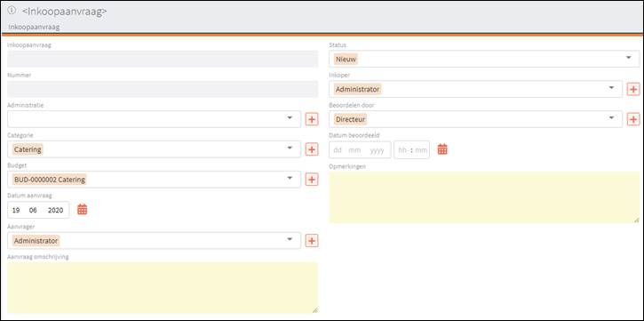Open the Inkoper dropdown arrow
This screenshot has width=644, height=321.
point(611,87)
